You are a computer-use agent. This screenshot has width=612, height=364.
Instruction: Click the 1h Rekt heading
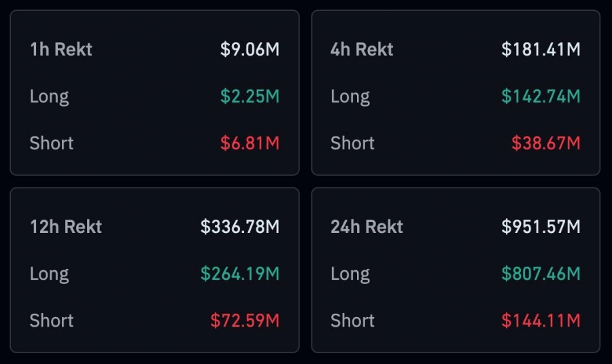pyautogui.click(x=61, y=50)
